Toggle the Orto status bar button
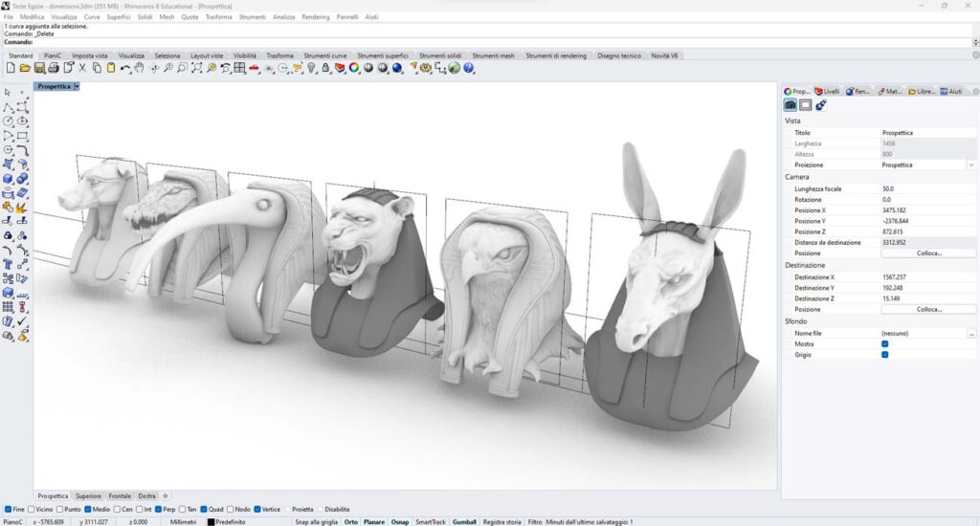 tap(350, 521)
